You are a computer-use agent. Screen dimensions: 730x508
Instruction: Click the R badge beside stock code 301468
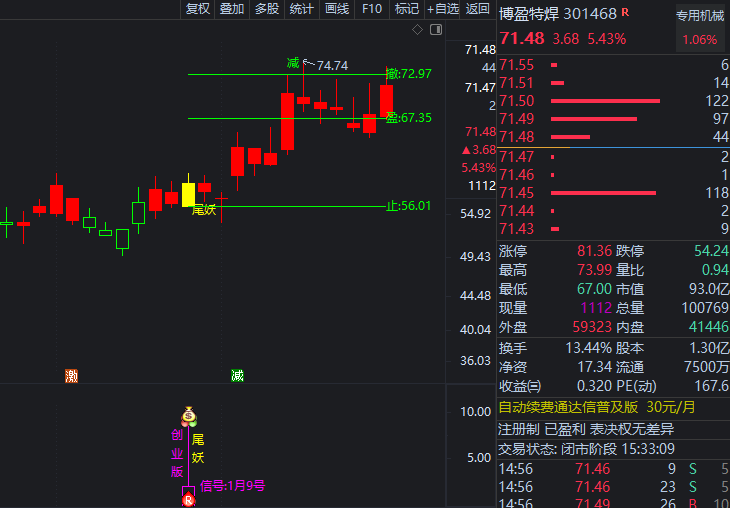pos(625,13)
